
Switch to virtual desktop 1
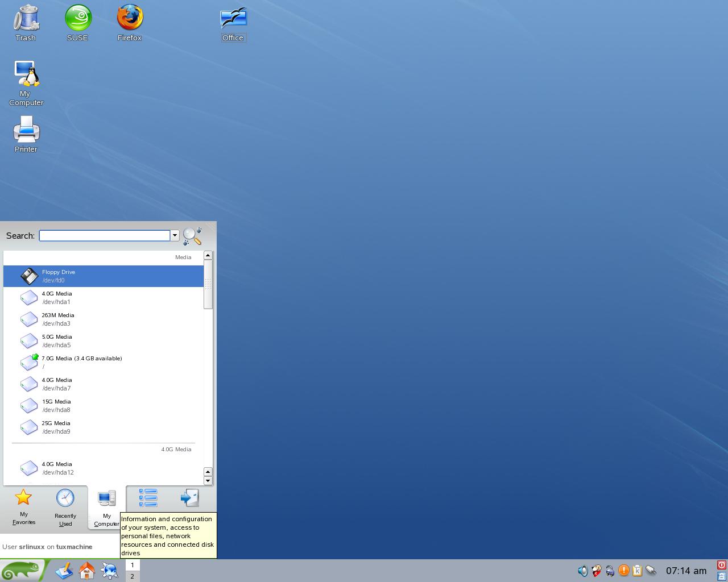coord(133,565)
